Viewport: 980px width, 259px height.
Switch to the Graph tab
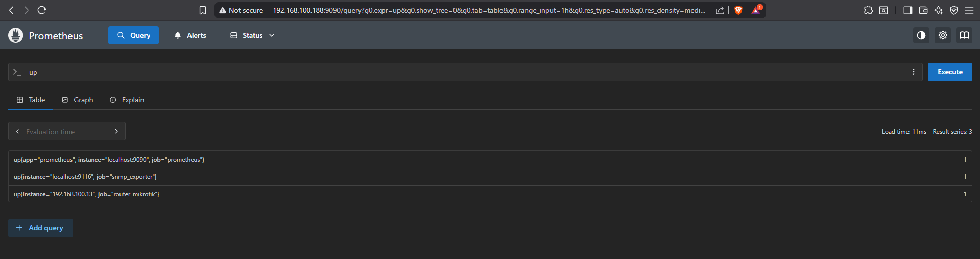coord(78,100)
